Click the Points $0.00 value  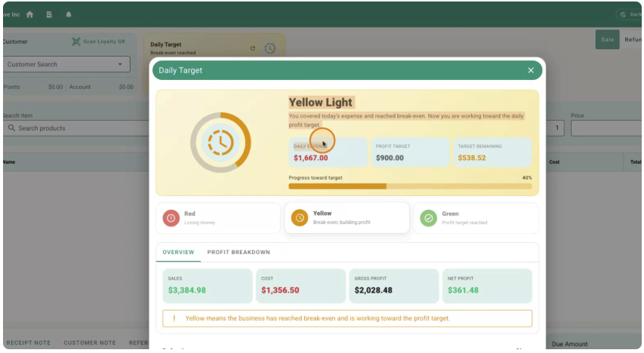(x=55, y=87)
